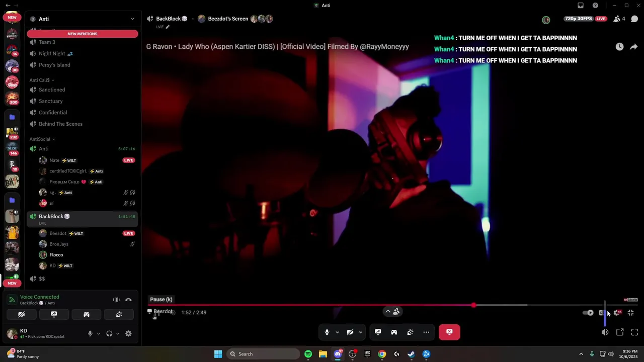Screen dimensions: 644x362
Task: Turn the camera on in voice panel
Action: pyautogui.click(x=21, y=314)
